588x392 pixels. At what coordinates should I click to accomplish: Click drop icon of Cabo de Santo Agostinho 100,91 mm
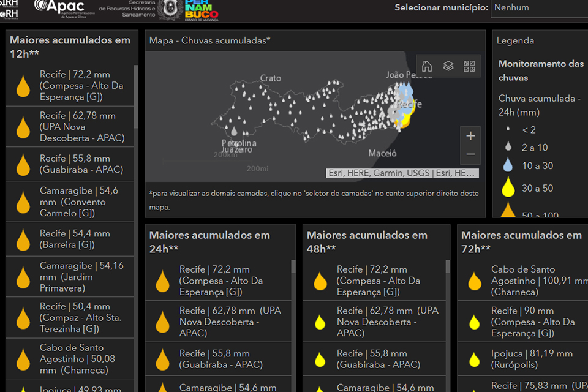click(475, 281)
